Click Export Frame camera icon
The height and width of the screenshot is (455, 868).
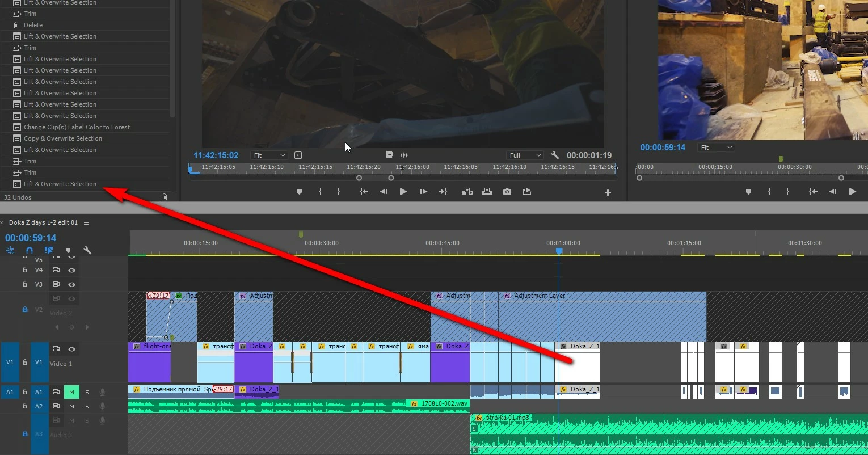click(x=507, y=192)
